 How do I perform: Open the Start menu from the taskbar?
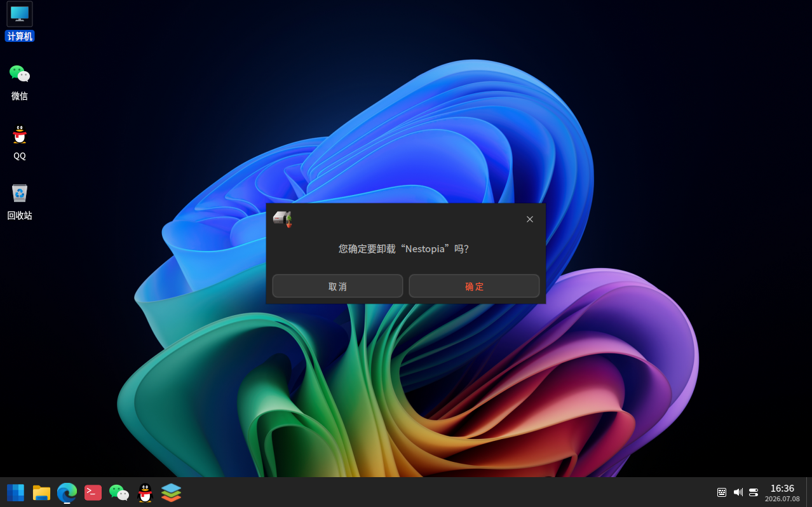(x=15, y=492)
